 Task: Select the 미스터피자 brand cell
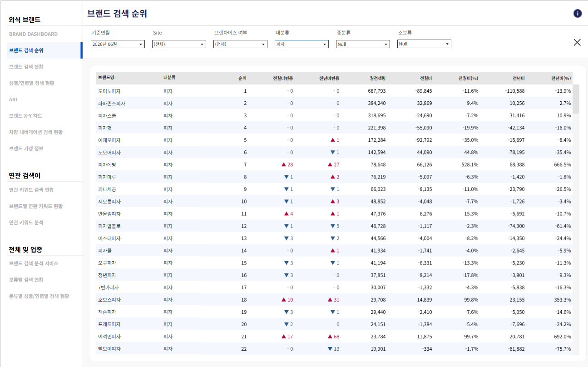coord(109,238)
